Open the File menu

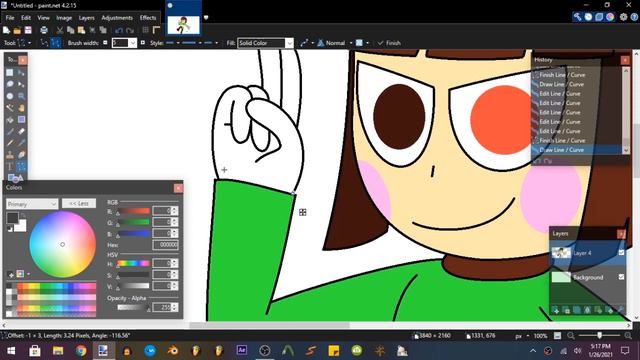[x=10, y=18]
